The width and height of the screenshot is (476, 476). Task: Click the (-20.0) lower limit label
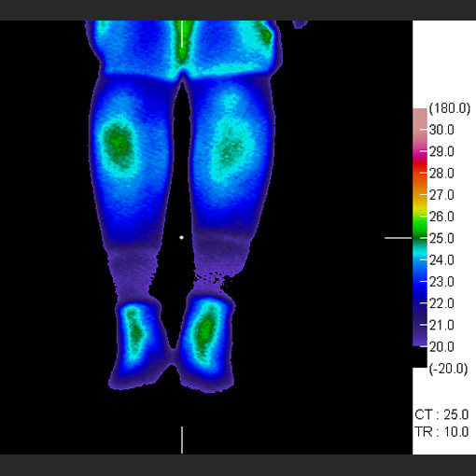[448, 369]
